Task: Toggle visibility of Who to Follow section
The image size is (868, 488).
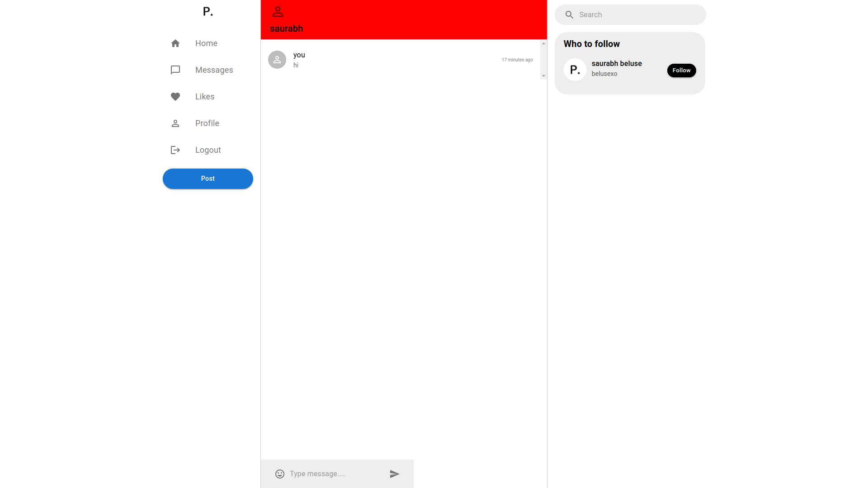Action: pos(591,43)
